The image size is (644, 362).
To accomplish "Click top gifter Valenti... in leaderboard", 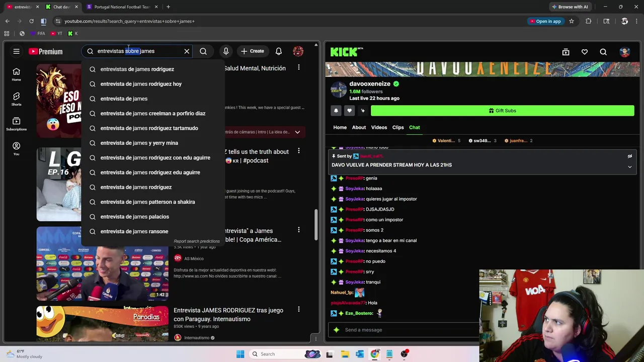I will 446,141.
